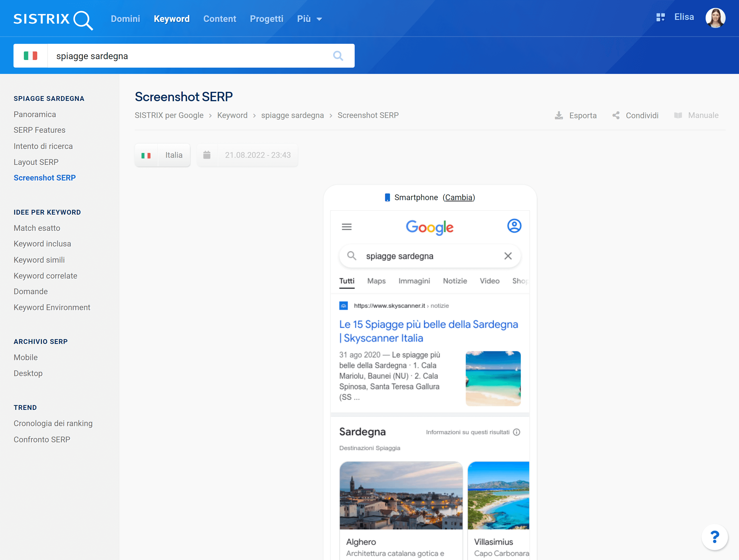This screenshot has width=739, height=560.
Task: Select the Immagini tab in Google preview
Action: pyautogui.click(x=414, y=281)
